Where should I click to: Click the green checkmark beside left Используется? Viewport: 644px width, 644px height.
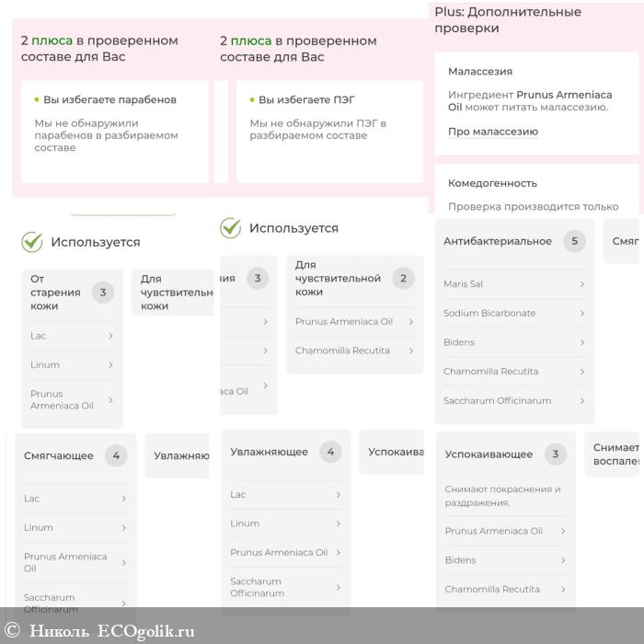point(32,242)
